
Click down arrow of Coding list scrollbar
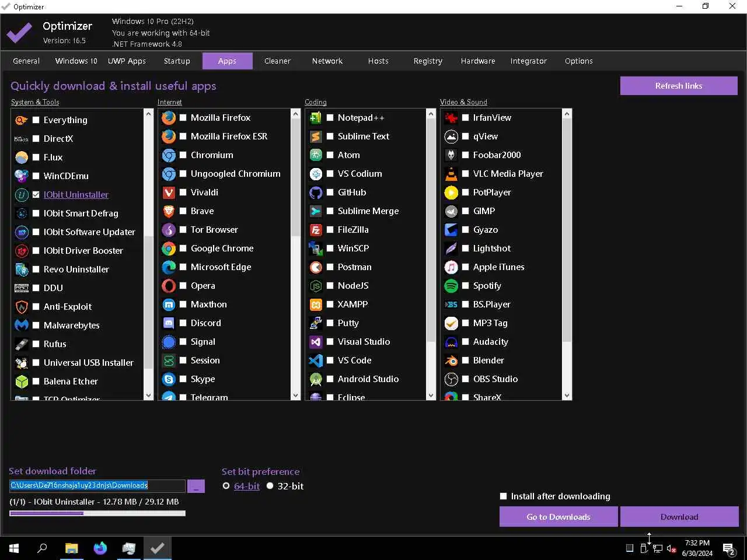pos(431,395)
